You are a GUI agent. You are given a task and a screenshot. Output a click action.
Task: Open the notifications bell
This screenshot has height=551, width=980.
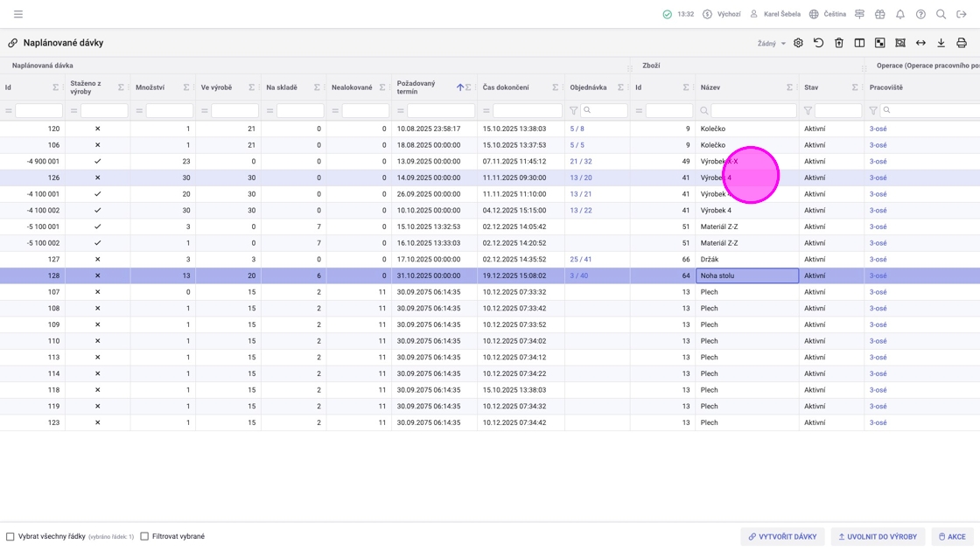click(899, 14)
